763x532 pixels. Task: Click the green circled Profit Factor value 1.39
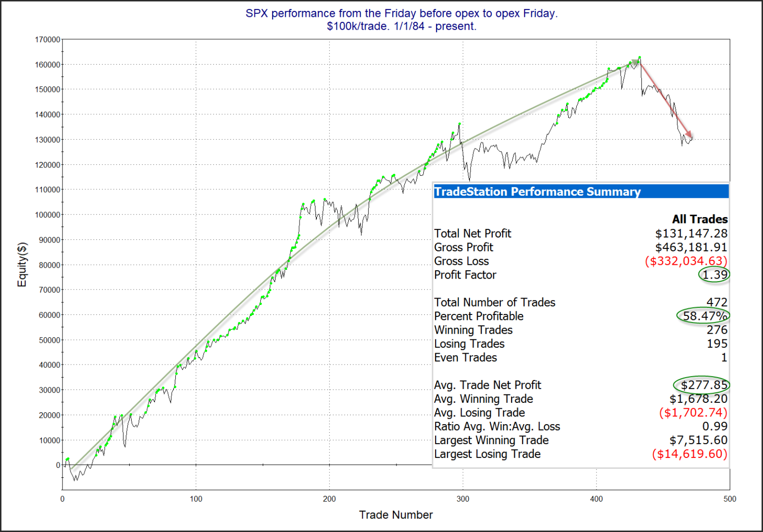pyautogui.click(x=714, y=275)
